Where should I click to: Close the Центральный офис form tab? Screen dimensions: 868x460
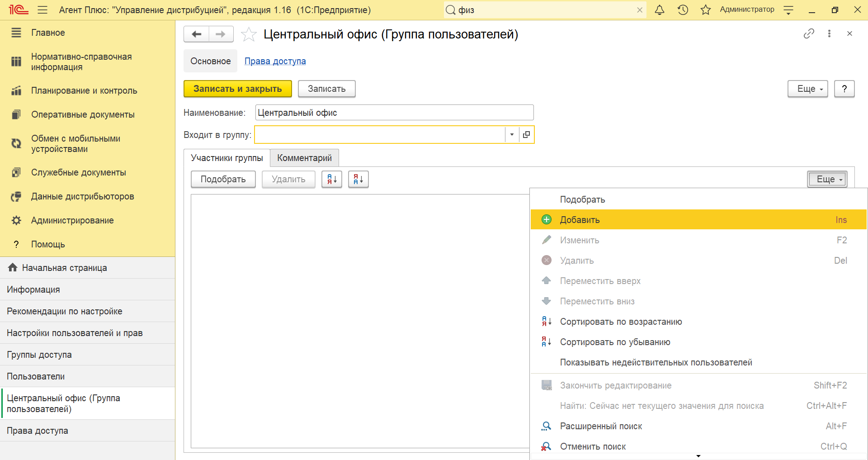point(849,33)
